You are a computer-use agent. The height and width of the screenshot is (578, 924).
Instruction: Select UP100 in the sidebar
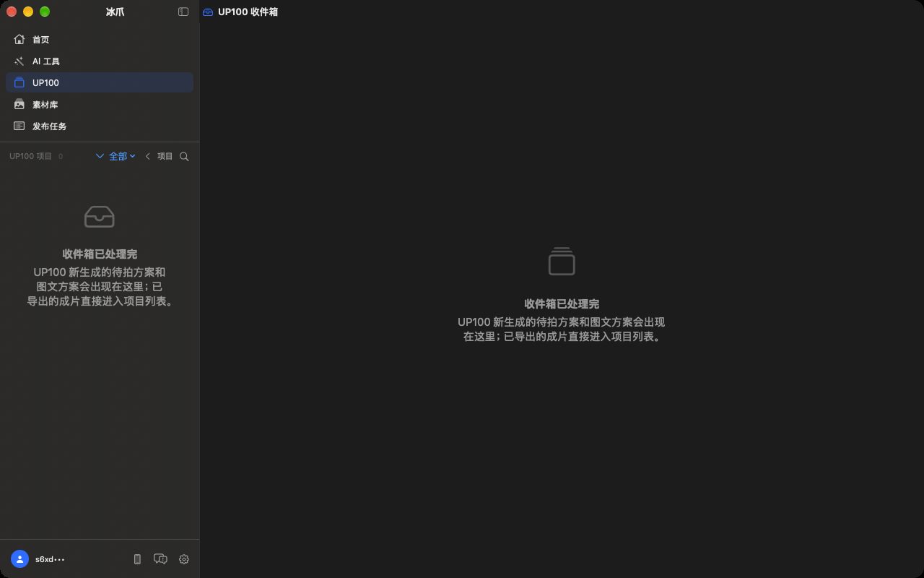pyautogui.click(x=100, y=82)
